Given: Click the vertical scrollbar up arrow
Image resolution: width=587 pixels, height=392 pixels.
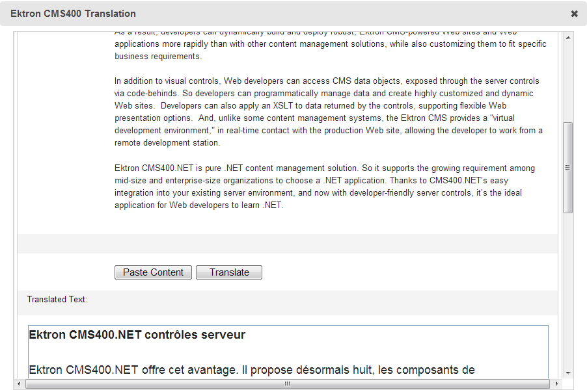Looking at the screenshot, I should (x=568, y=38).
